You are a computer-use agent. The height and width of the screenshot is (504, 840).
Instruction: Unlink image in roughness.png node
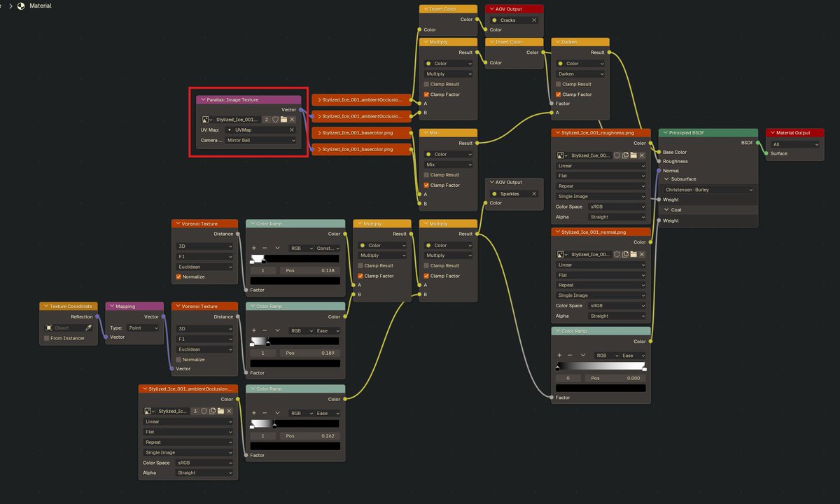(642, 155)
